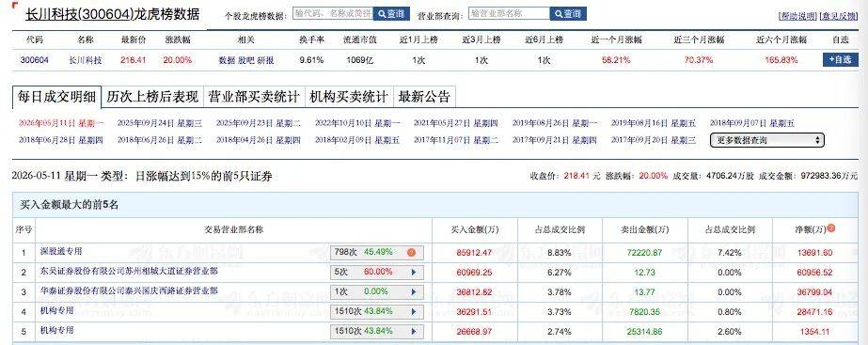The width and height of the screenshot is (868, 345).
Task: Open the 东吴证券苏州相城大道证券营业部 link
Action: [129, 272]
